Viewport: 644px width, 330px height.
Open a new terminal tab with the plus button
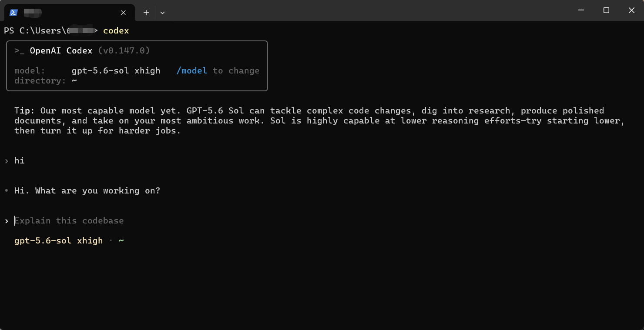[x=146, y=13]
